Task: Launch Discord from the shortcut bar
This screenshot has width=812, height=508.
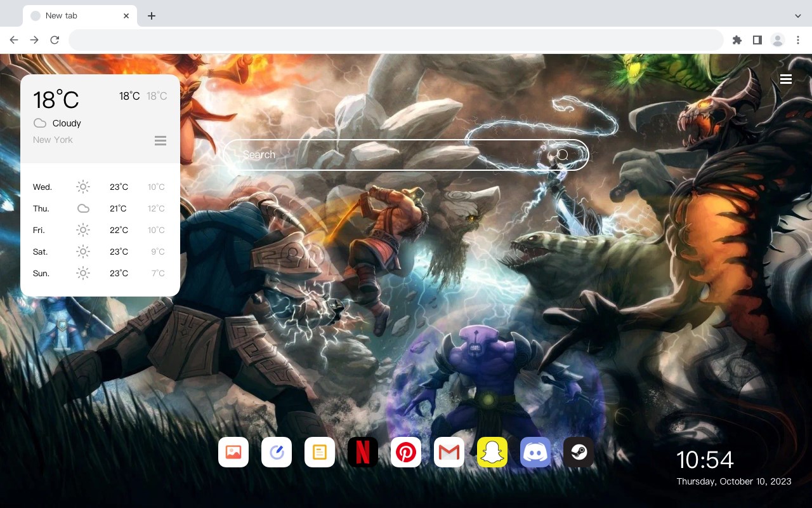Action: 535,452
